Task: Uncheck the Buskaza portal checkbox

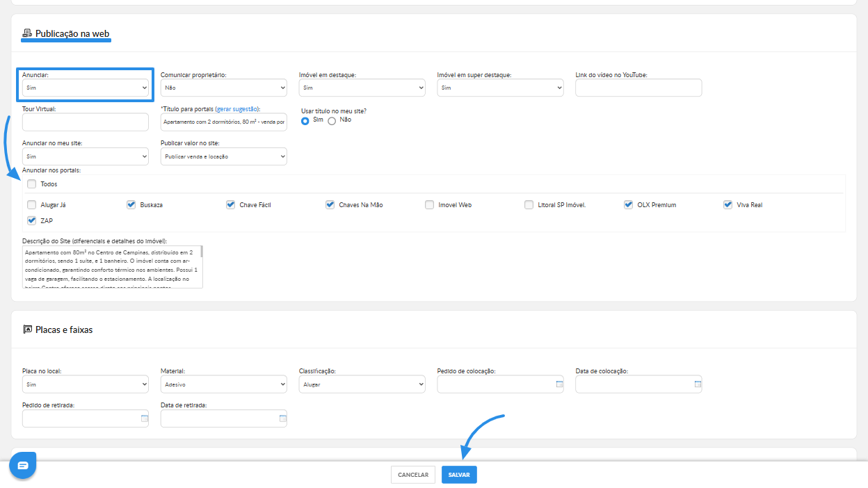Action: (131, 205)
